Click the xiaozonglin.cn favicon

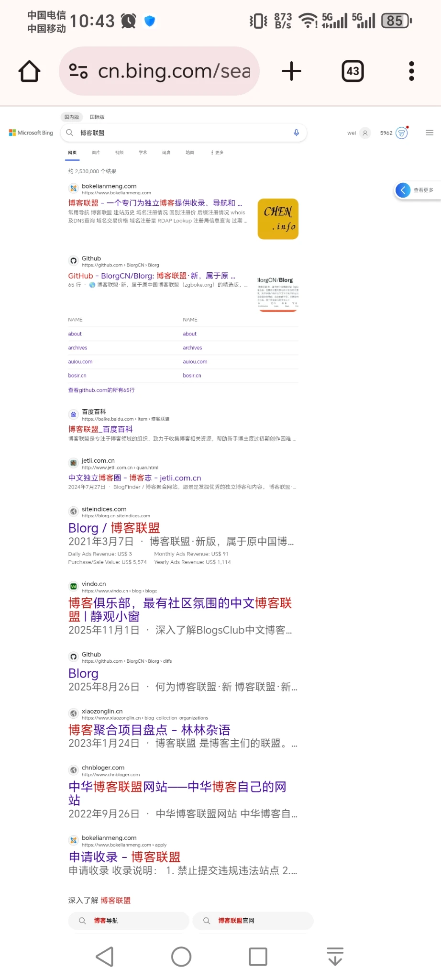(73, 713)
